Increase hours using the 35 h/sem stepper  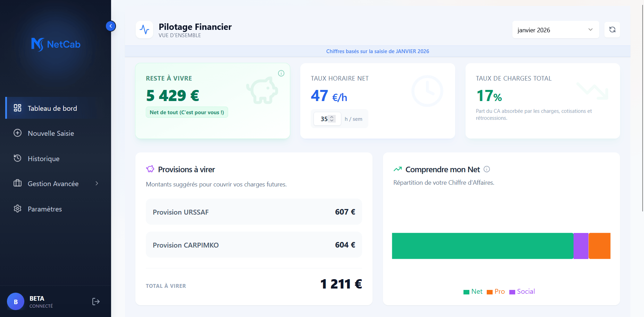coord(332,117)
